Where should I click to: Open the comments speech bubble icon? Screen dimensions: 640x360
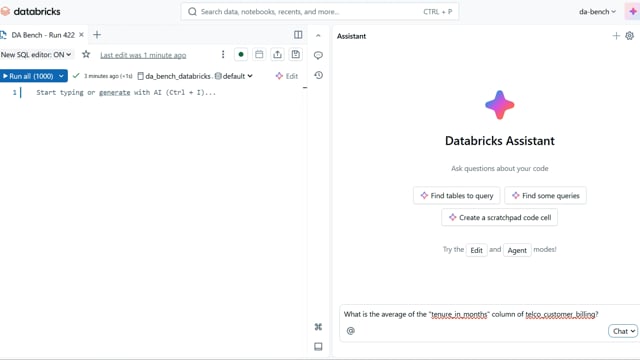pos(318,55)
